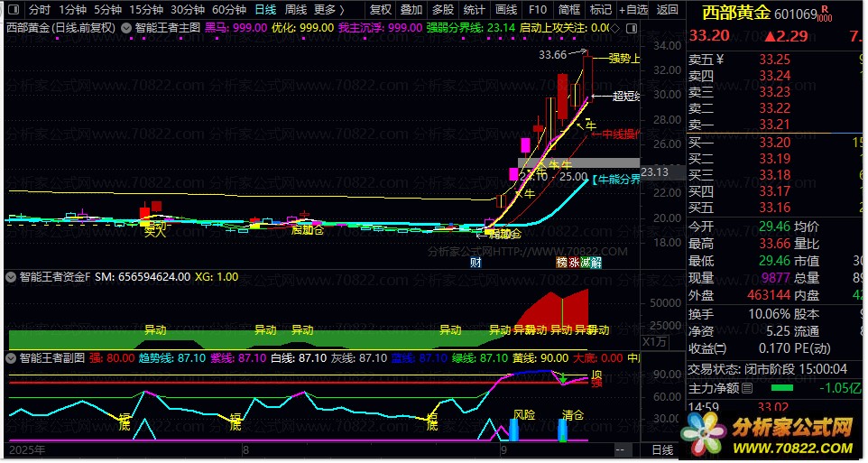Click the red R badge beside stock code 601069
This screenshot has height=463, width=868.
[x=825, y=9]
